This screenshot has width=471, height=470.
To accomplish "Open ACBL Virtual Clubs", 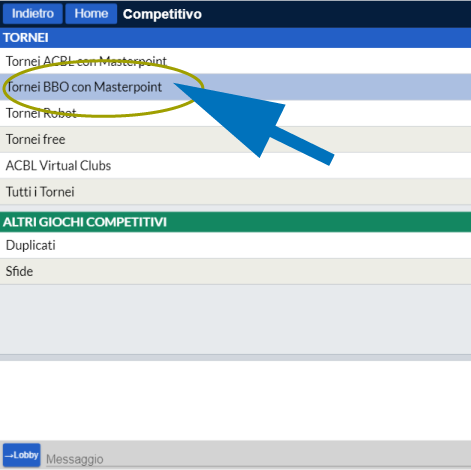I will coord(235,165).
